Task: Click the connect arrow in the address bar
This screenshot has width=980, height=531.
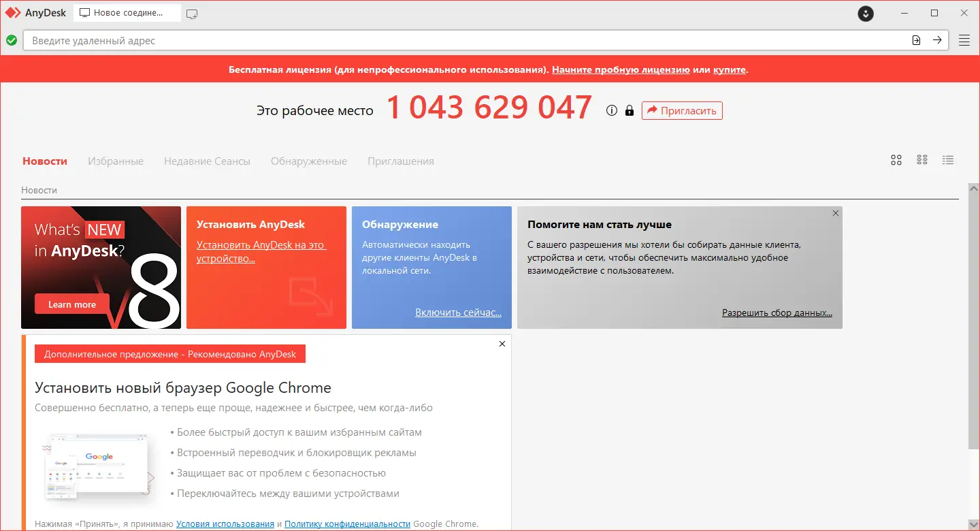Action: (x=937, y=40)
